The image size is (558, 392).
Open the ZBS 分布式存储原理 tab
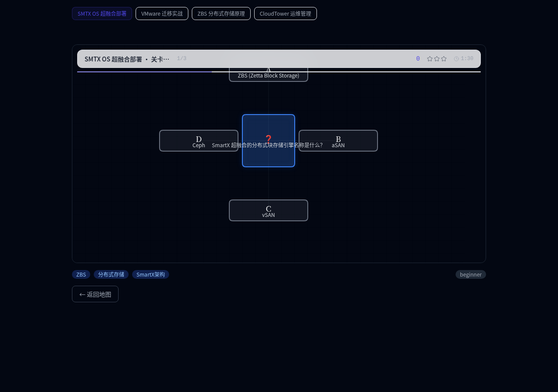tap(221, 14)
